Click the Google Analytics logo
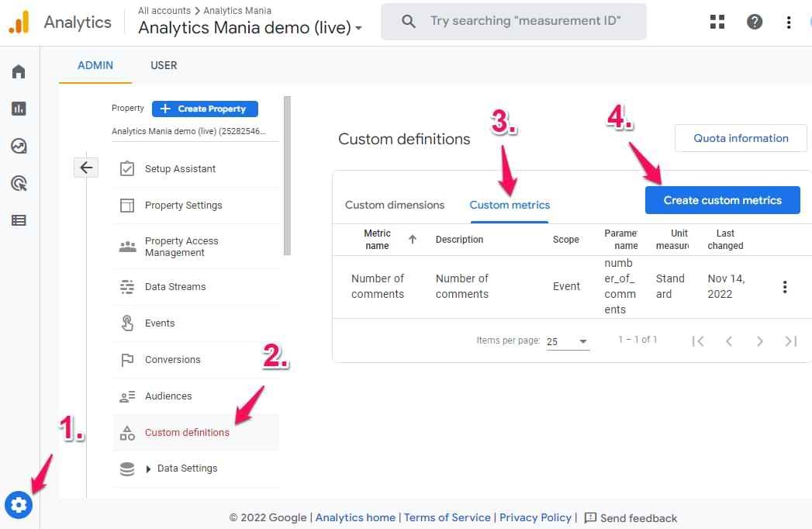The width and height of the screenshot is (812, 529). (19, 22)
